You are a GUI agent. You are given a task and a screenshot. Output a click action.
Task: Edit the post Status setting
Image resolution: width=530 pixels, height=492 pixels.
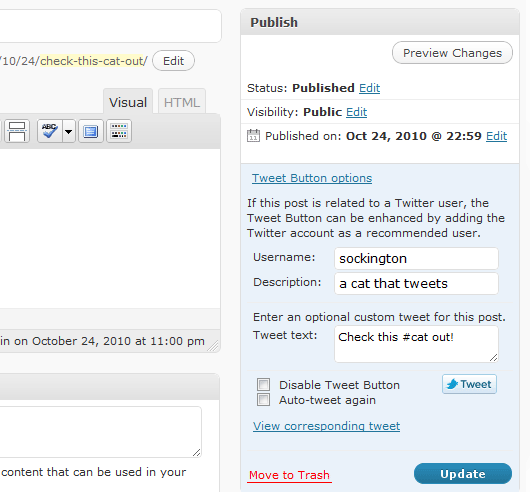(369, 88)
